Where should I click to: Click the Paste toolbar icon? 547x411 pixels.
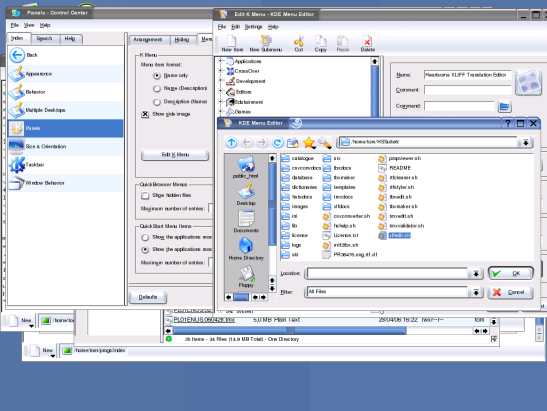click(343, 44)
